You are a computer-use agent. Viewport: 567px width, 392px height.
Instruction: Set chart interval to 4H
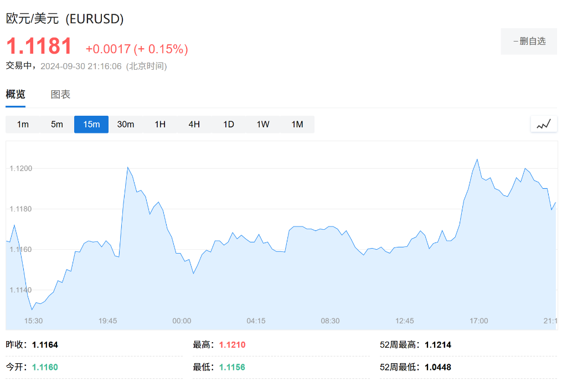(194, 124)
